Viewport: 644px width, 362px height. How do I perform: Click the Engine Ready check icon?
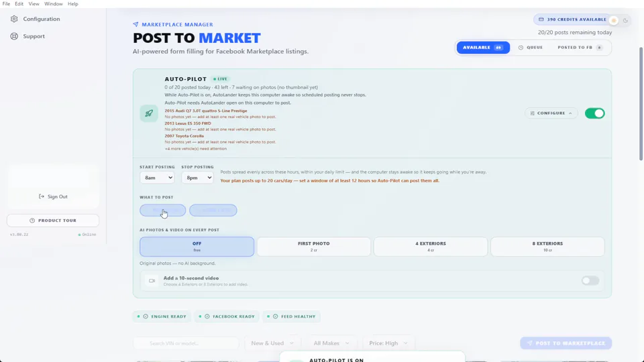tap(146, 316)
